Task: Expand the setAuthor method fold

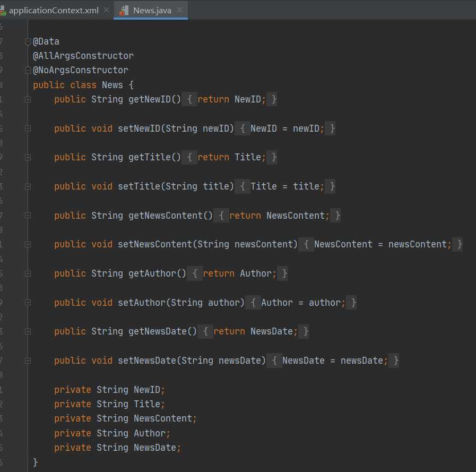Action: pyautogui.click(x=28, y=303)
